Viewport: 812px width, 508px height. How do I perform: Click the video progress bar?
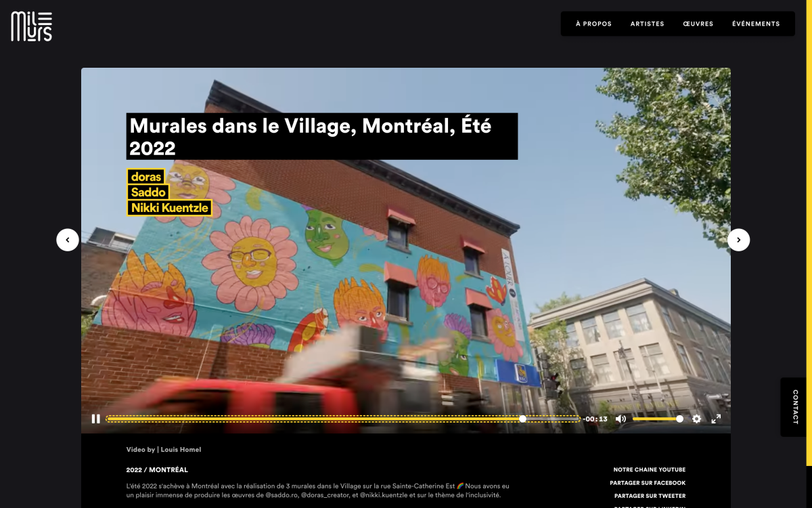coord(343,419)
